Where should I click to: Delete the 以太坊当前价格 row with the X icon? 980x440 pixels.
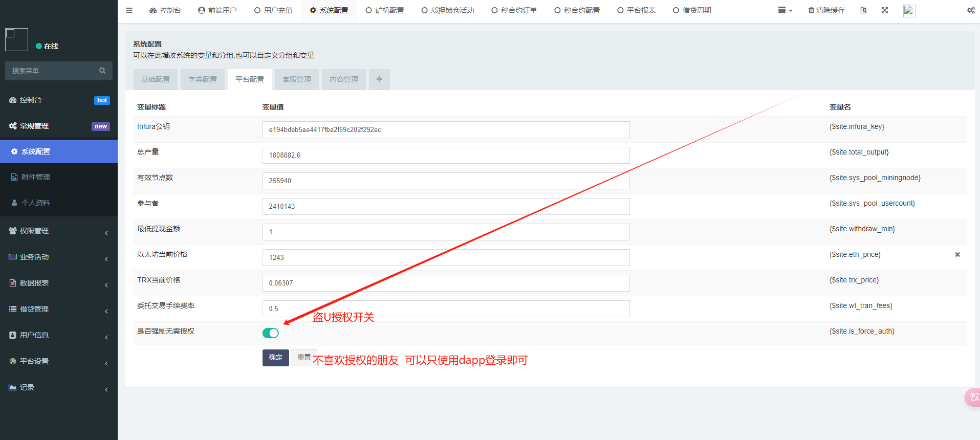click(957, 255)
